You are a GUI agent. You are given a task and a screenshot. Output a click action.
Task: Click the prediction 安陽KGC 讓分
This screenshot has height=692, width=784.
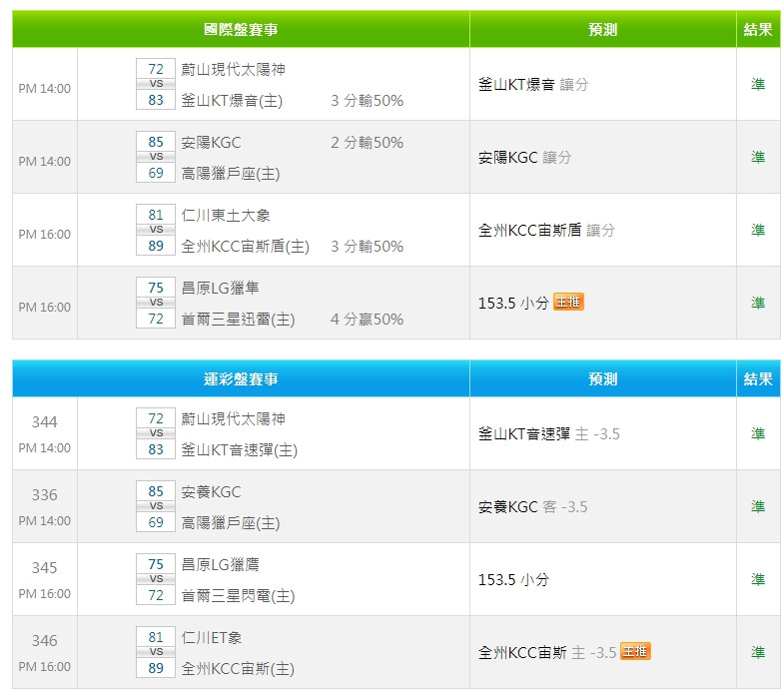point(525,158)
